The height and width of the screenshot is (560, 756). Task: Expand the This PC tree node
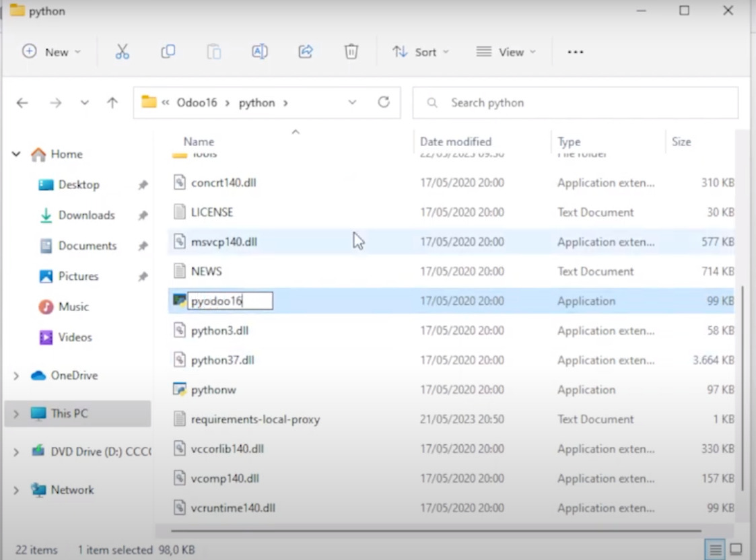tap(16, 413)
